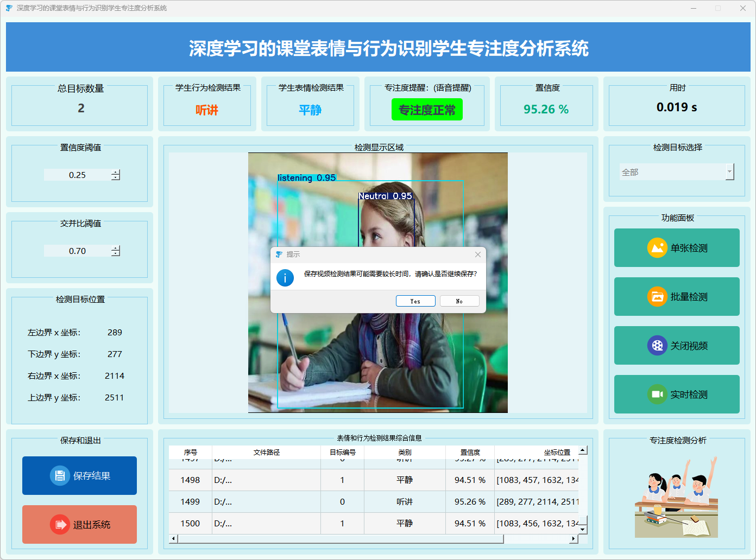This screenshot has height=560, width=756.
Task: Click the classroom students illustration
Action: pyautogui.click(x=677, y=498)
